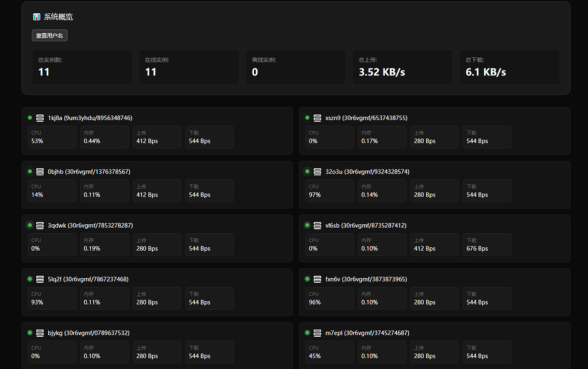Screen dimensions: 588x369
Task: Select the 在线实例 summary card
Action: (189, 67)
